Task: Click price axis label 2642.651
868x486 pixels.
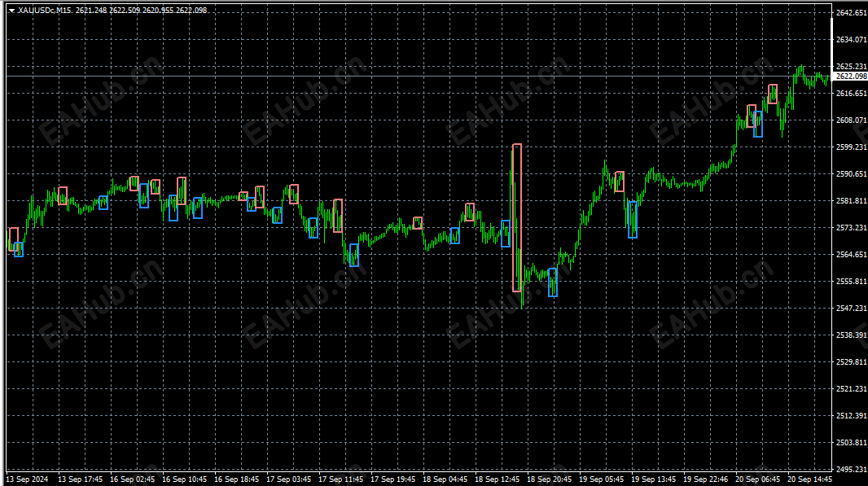Action: (x=851, y=13)
